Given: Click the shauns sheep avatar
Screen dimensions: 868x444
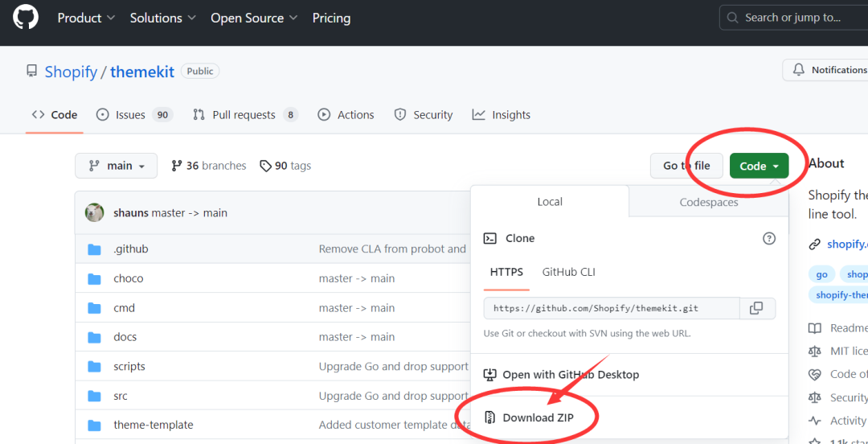Looking at the screenshot, I should point(95,213).
